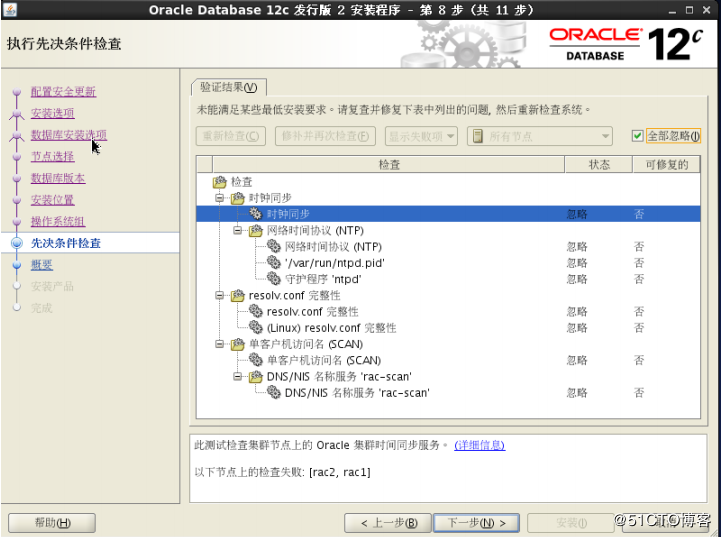This screenshot has width=721, height=537.
Task: Click the gear icon of resolv.conf 完整性 leaf
Action: pos(256,311)
